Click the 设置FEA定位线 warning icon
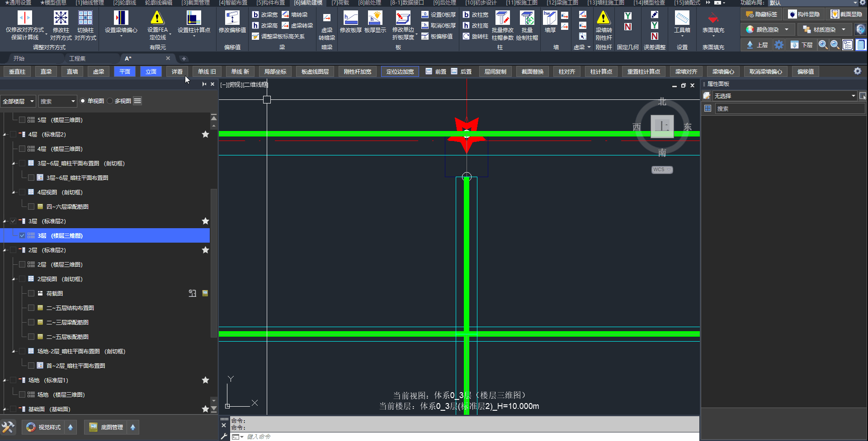Image resolution: width=868 pixels, height=441 pixels. coord(157,18)
